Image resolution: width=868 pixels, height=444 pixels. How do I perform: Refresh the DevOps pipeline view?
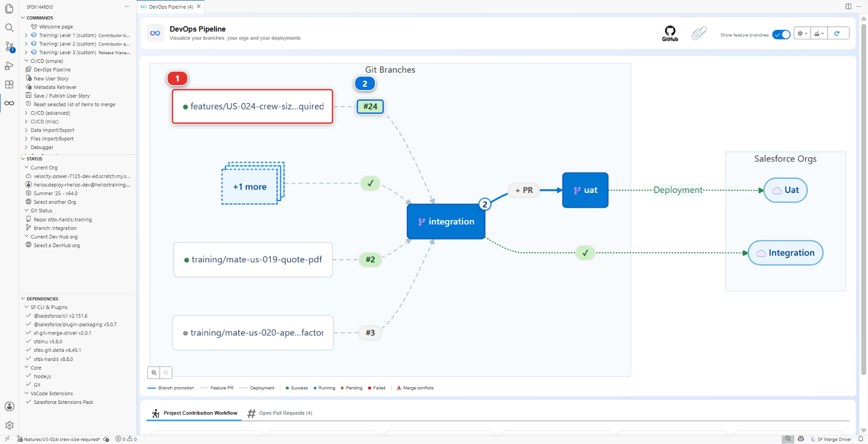[837, 34]
